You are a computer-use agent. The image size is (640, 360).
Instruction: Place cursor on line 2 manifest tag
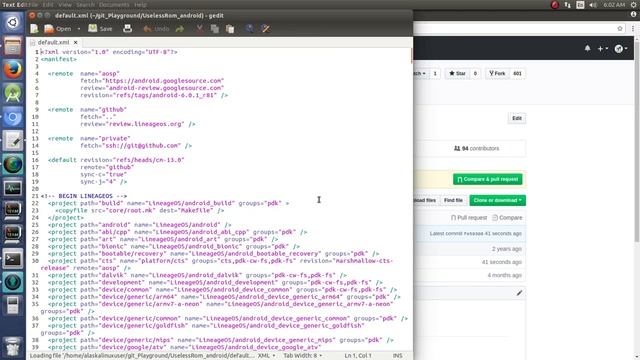click(59, 59)
